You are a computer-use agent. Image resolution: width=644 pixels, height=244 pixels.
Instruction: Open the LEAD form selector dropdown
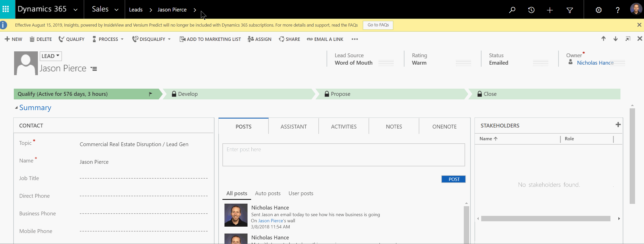pos(51,56)
